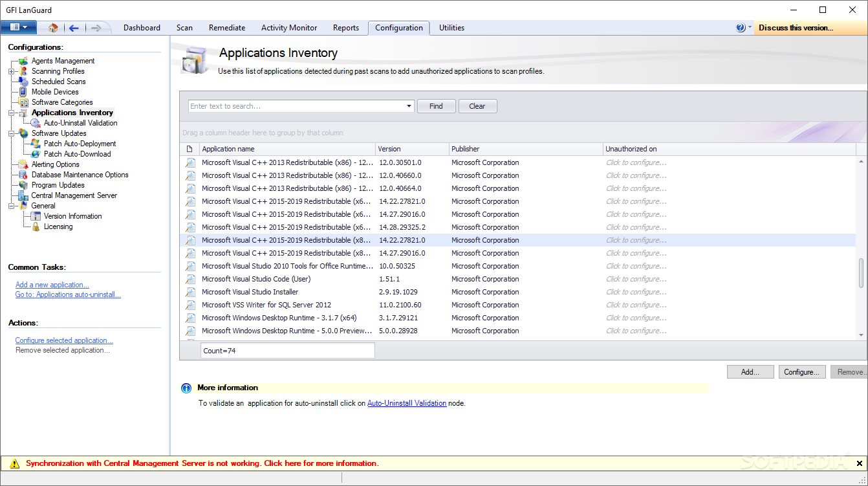Click the Version Information icon
868x486 pixels.
(x=36, y=216)
